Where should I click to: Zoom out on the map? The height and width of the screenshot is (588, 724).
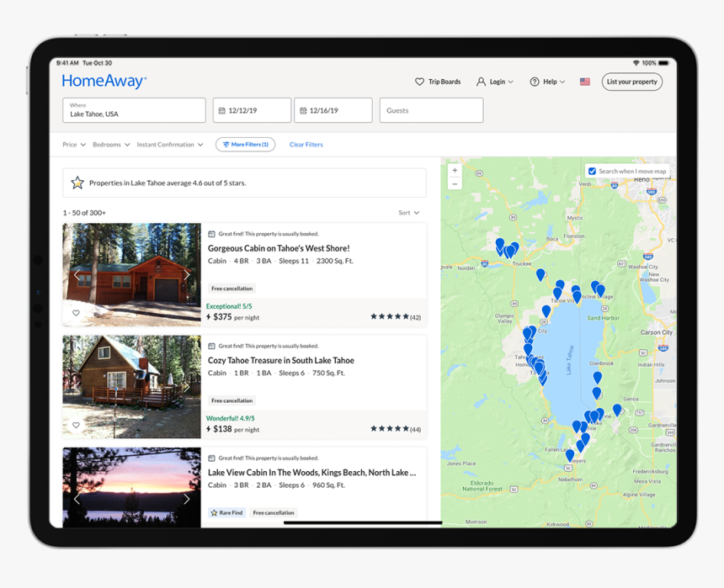point(455,183)
